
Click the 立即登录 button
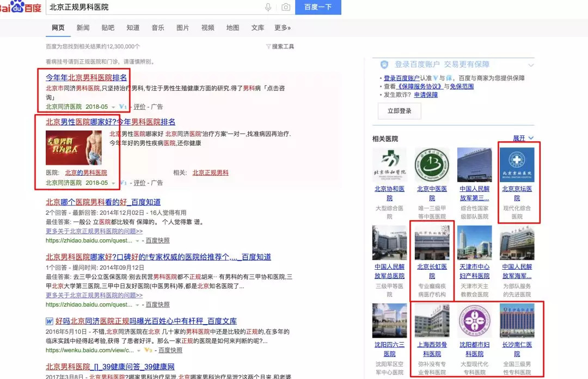click(399, 111)
